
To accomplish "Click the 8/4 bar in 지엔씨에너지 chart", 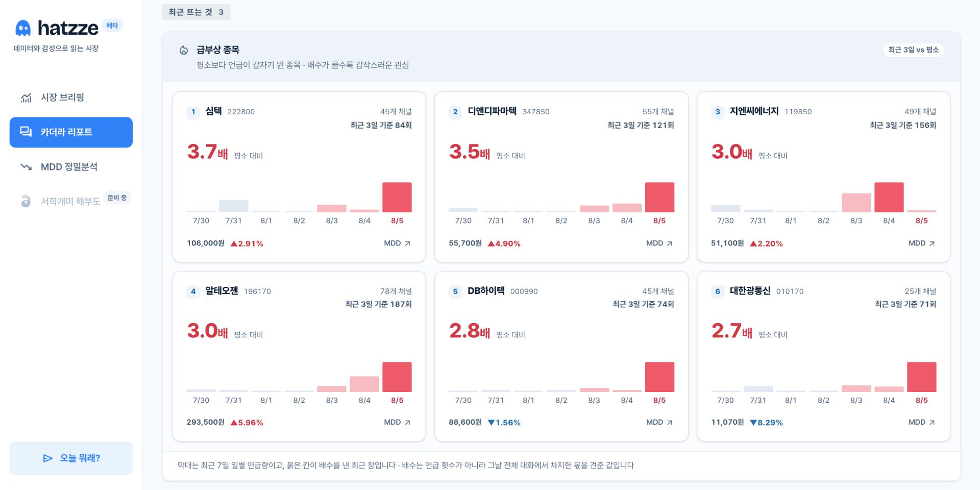I will pyautogui.click(x=889, y=197).
